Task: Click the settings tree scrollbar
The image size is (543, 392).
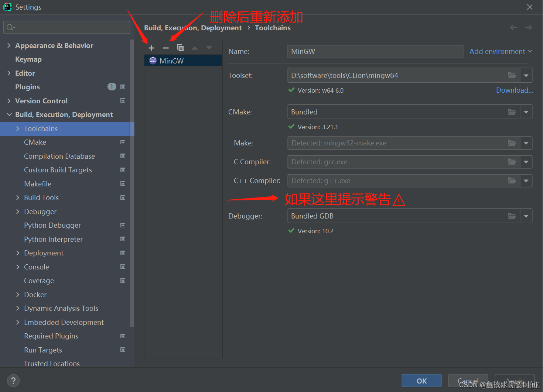Action: (x=132, y=183)
